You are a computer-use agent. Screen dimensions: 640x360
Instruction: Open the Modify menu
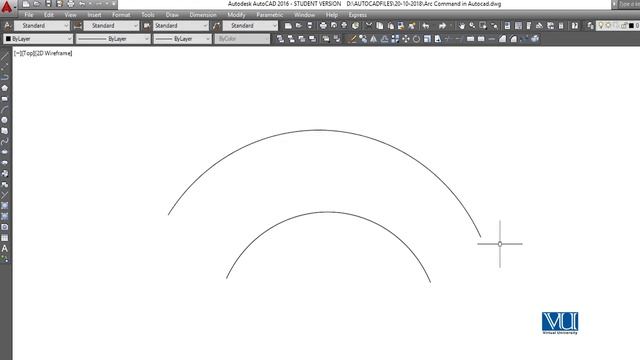click(237, 15)
